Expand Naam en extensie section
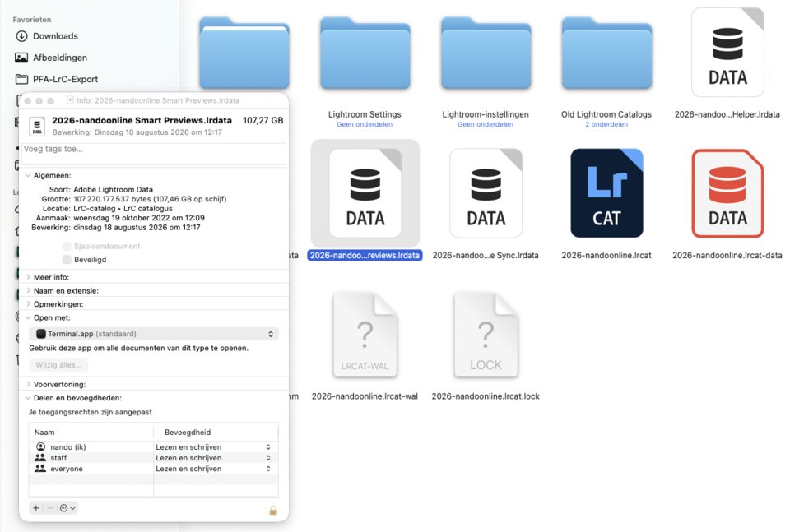The image size is (790, 532). coord(28,291)
